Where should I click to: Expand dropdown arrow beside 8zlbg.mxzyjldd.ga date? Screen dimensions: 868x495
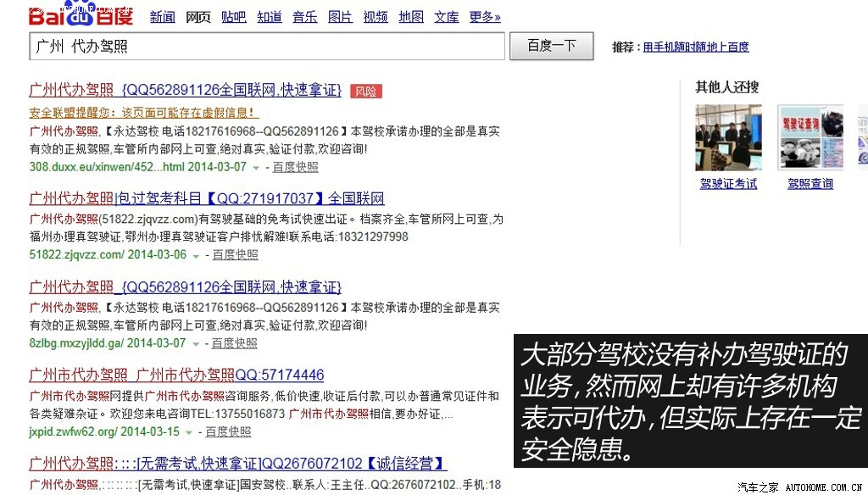(x=195, y=344)
